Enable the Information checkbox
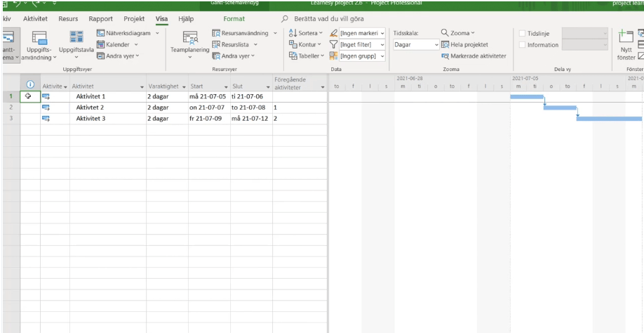The image size is (644, 333). click(x=521, y=45)
